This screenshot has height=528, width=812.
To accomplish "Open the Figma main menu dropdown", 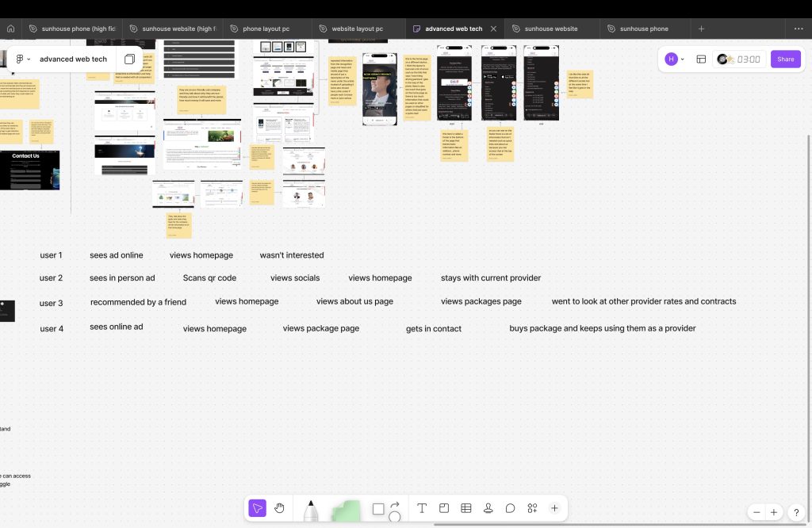I will click(23, 59).
